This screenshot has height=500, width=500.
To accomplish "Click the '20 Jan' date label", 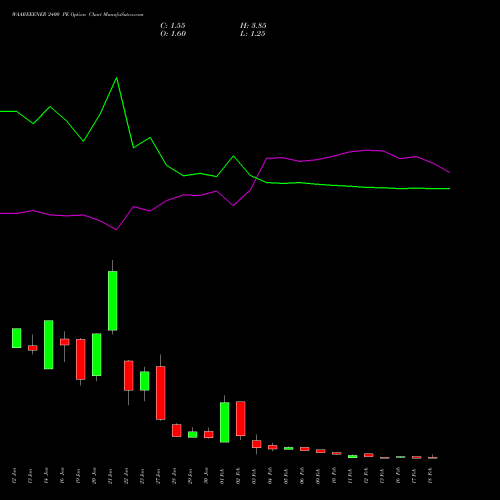I will (x=94, y=476).
